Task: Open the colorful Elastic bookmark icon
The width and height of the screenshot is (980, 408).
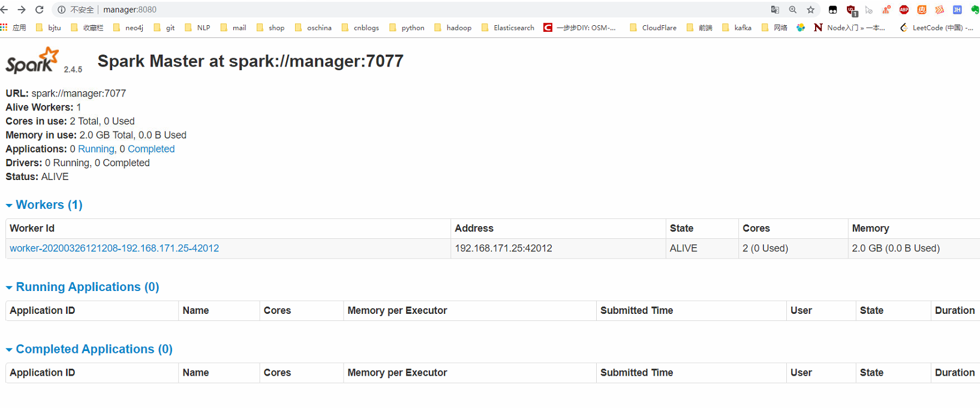Action: [x=801, y=28]
